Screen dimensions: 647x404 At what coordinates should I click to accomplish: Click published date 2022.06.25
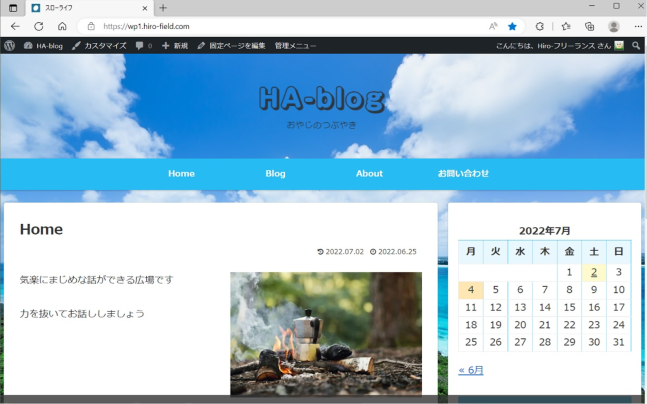(x=393, y=252)
